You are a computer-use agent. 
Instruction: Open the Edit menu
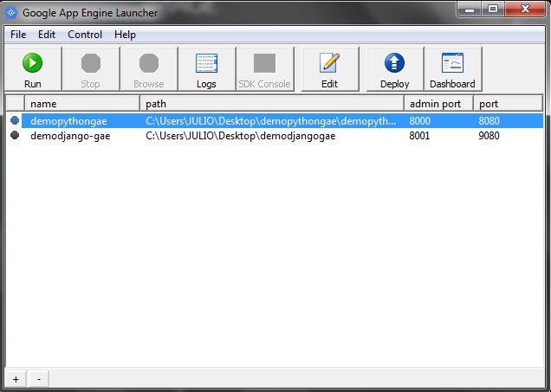click(x=47, y=35)
